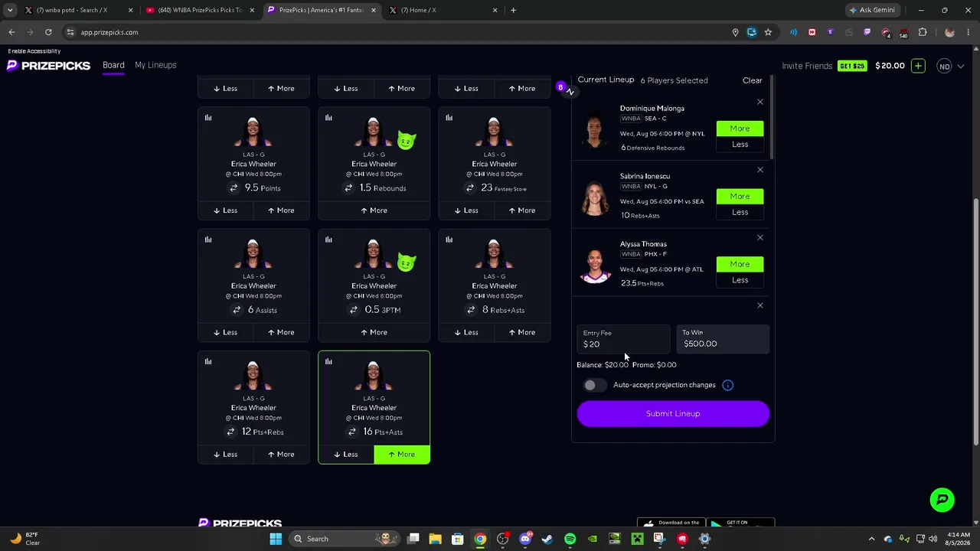Pick Less for Sabrina Ionescu in the lineup
The image size is (980, 551).
[740, 213]
